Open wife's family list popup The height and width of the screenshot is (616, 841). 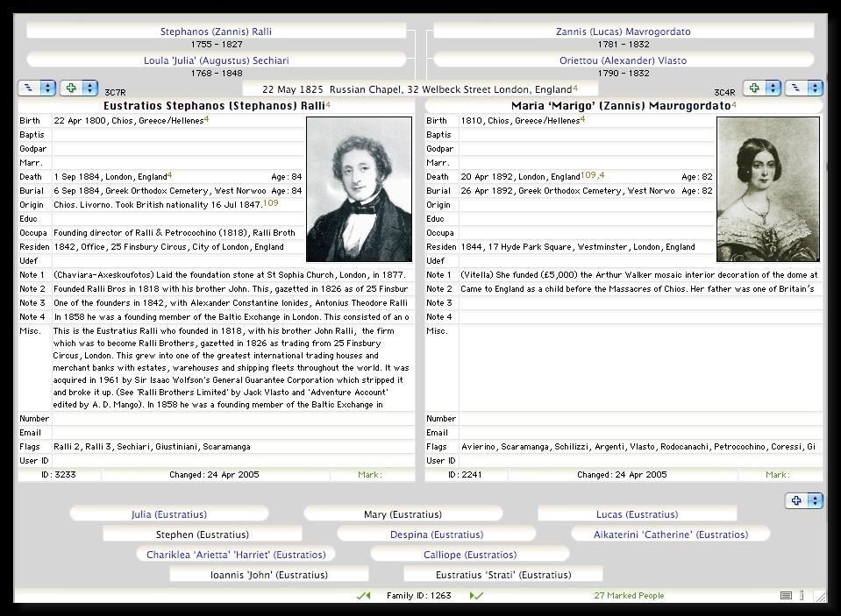(803, 89)
